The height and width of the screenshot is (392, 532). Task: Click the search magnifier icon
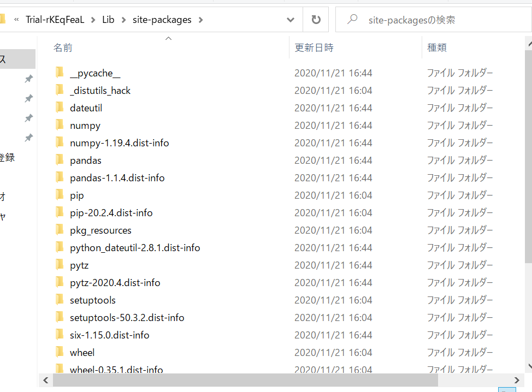[x=352, y=19]
